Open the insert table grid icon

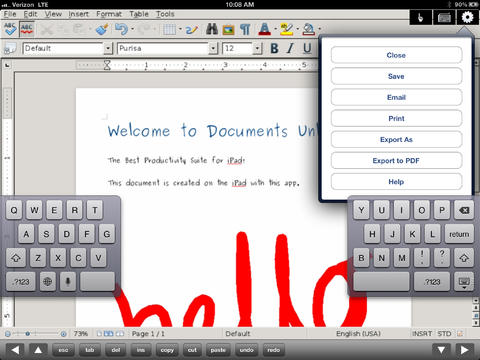[170, 30]
